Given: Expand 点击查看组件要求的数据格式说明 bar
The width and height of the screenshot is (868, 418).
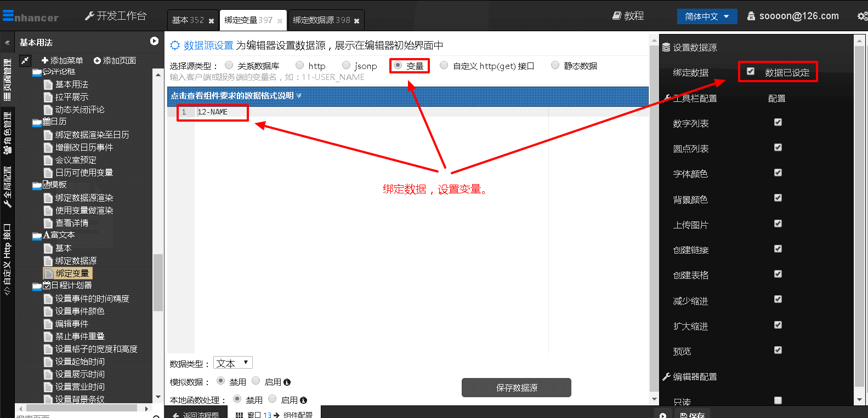Looking at the screenshot, I should [407, 96].
